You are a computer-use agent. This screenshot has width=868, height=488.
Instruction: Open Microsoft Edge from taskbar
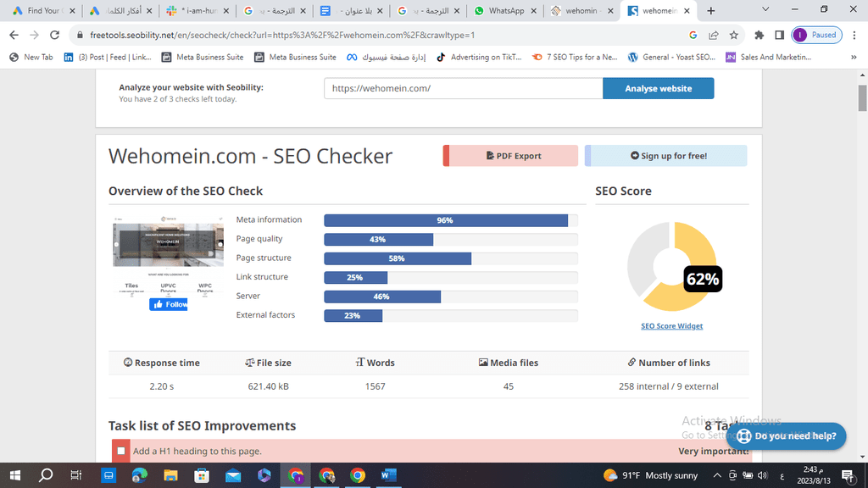[x=140, y=475]
